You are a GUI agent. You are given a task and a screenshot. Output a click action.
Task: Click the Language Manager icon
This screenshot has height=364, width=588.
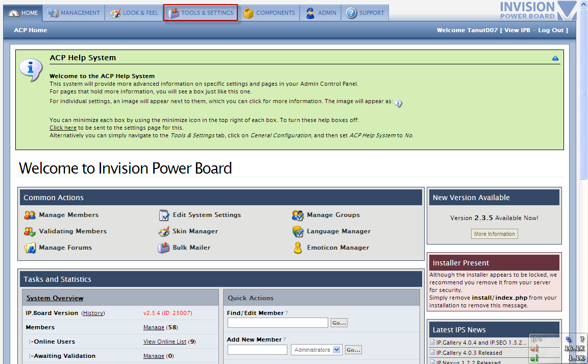pyautogui.click(x=298, y=232)
